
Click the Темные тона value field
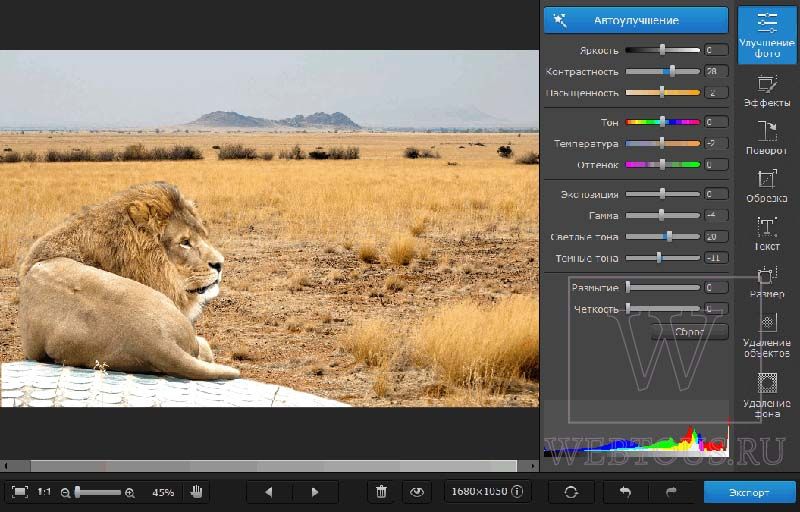click(x=716, y=258)
